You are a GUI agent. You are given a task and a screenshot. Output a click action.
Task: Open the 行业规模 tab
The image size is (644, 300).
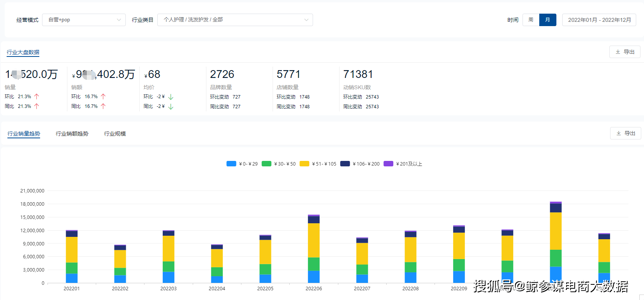coord(115,134)
